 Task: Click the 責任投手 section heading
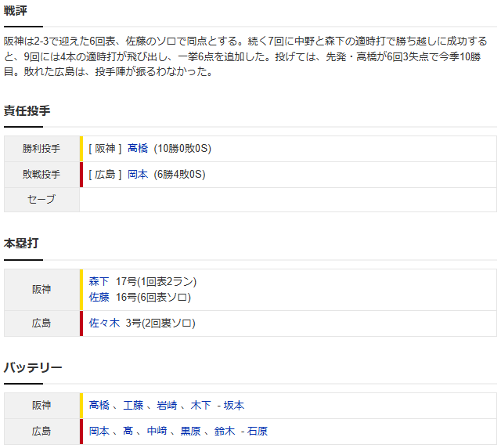[27, 110]
